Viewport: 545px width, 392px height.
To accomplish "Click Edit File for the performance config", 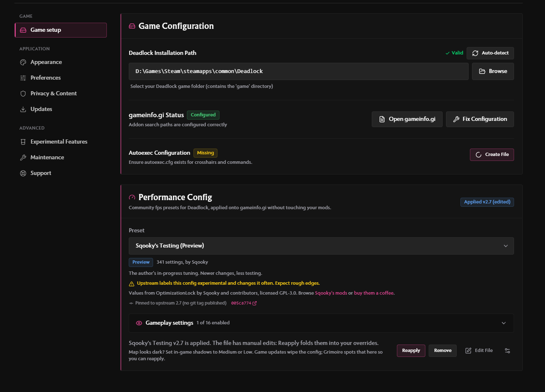I will (479, 351).
